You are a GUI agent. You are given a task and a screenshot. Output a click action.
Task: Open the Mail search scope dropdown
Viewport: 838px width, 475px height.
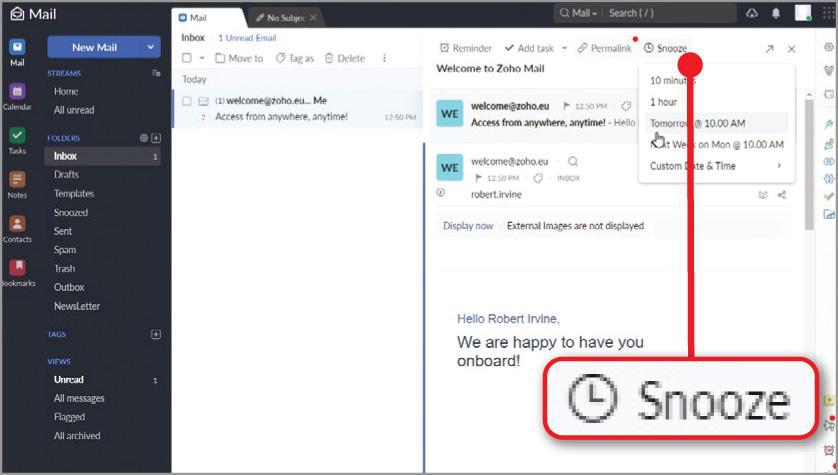click(578, 13)
